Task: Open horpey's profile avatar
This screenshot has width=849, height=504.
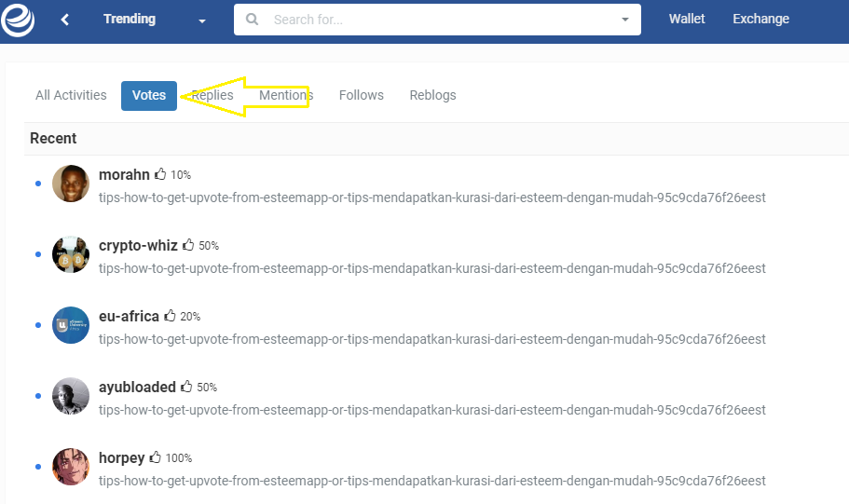Action: tap(71, 467)
